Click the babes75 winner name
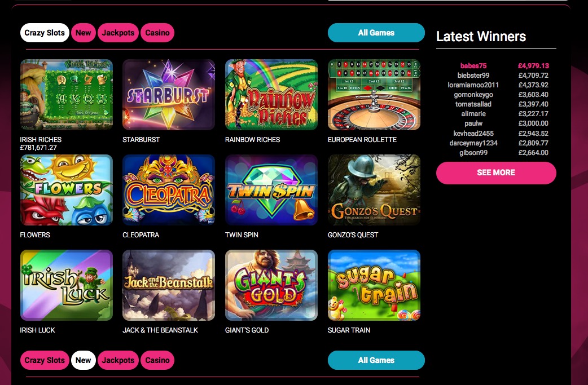 (473, 66)
